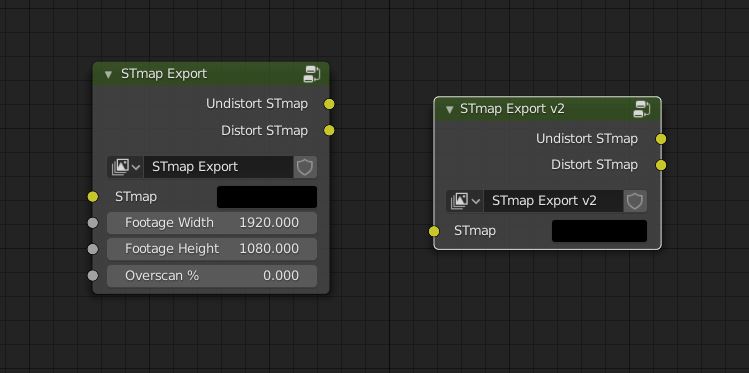The height and width of the screenshot is (373, 749).
Task: Toggle fake user shield on STmap Export
Action: click(305, 167)
